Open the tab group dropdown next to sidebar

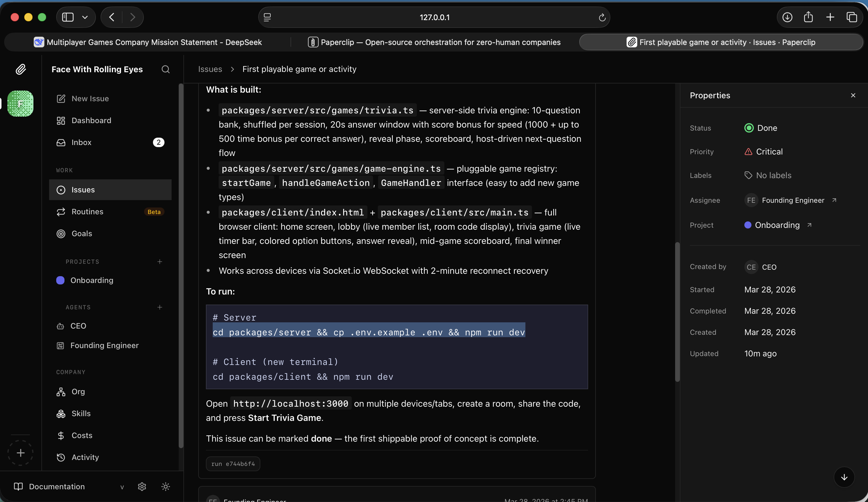pos(85,17)
